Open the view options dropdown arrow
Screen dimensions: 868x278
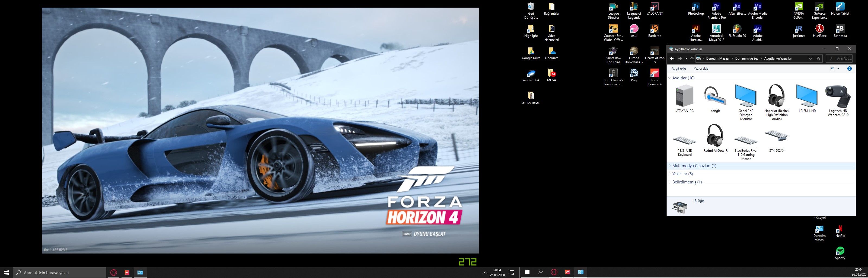838,69
